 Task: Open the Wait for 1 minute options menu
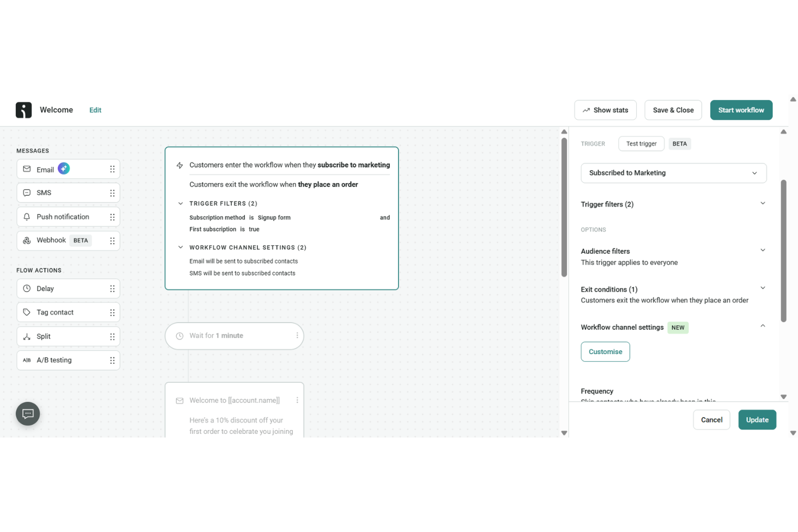pos(297,335)
